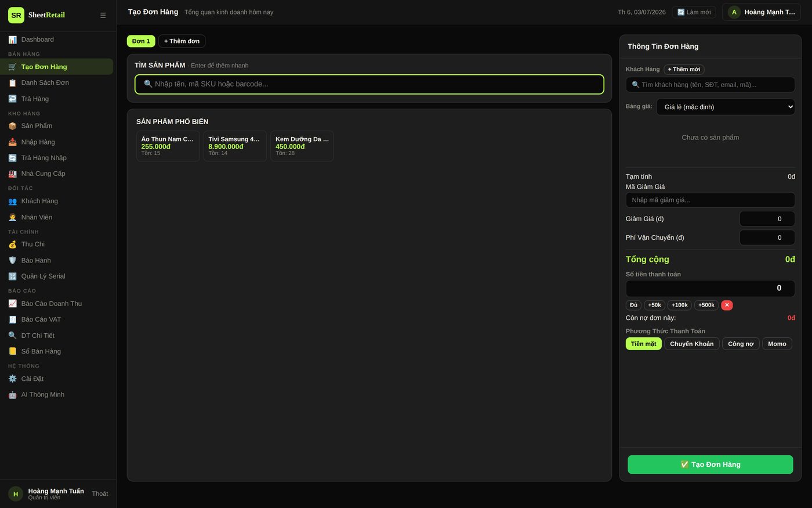Collapse sidebar with hamburger menu icon
The width and height of the screenshot is (812, 508).
point(103,15)
